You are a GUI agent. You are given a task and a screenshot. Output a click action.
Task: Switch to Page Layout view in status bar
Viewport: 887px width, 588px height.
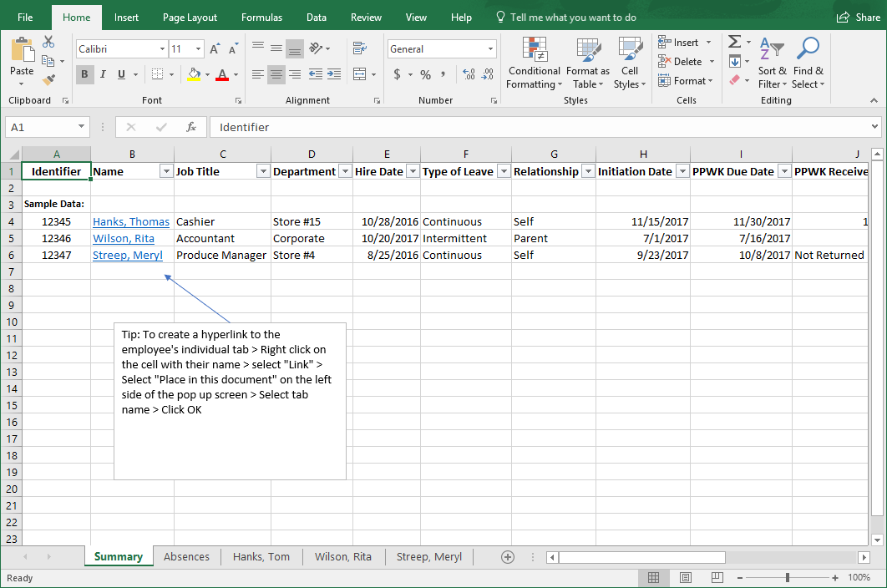(685, 578)
